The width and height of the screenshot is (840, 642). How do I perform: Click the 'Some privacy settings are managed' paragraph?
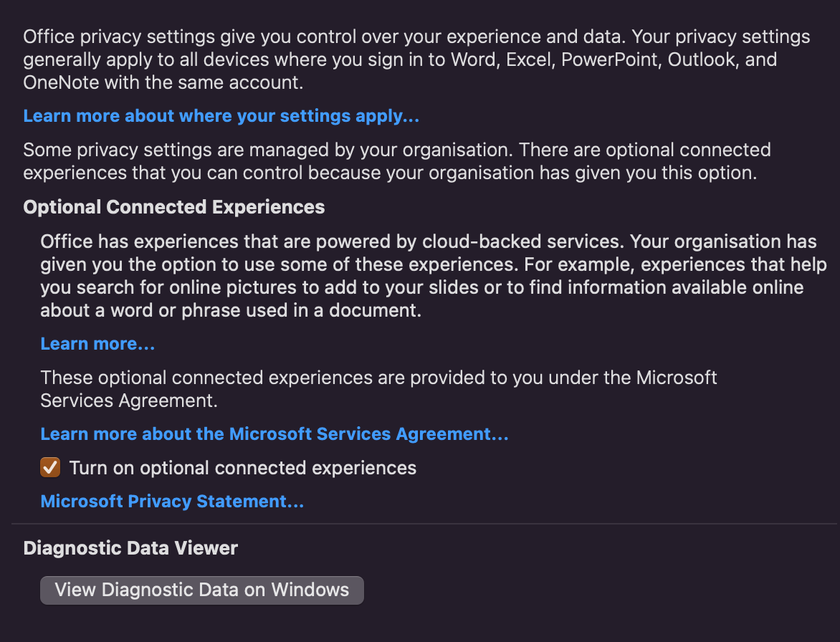[x=396, y=161]
